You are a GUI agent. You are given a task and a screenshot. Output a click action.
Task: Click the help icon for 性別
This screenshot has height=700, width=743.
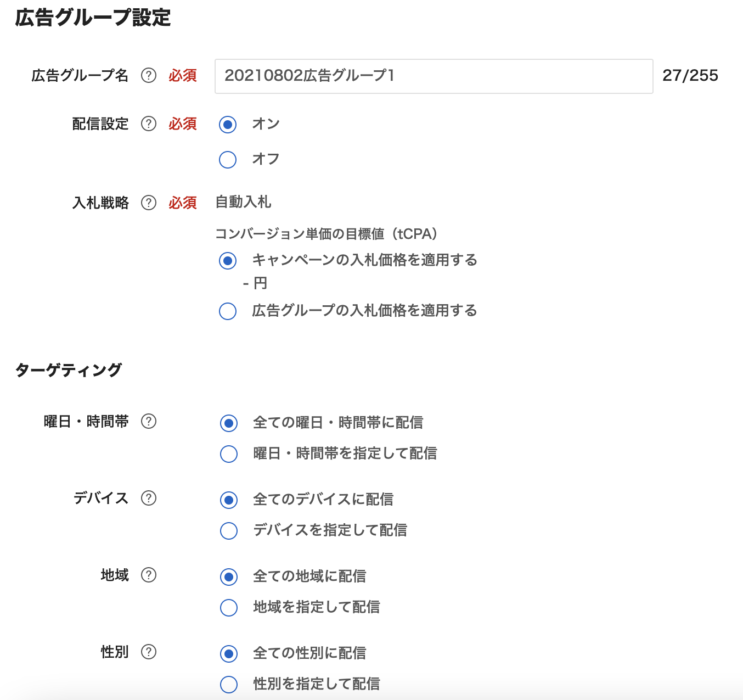(x=149, y=652)
